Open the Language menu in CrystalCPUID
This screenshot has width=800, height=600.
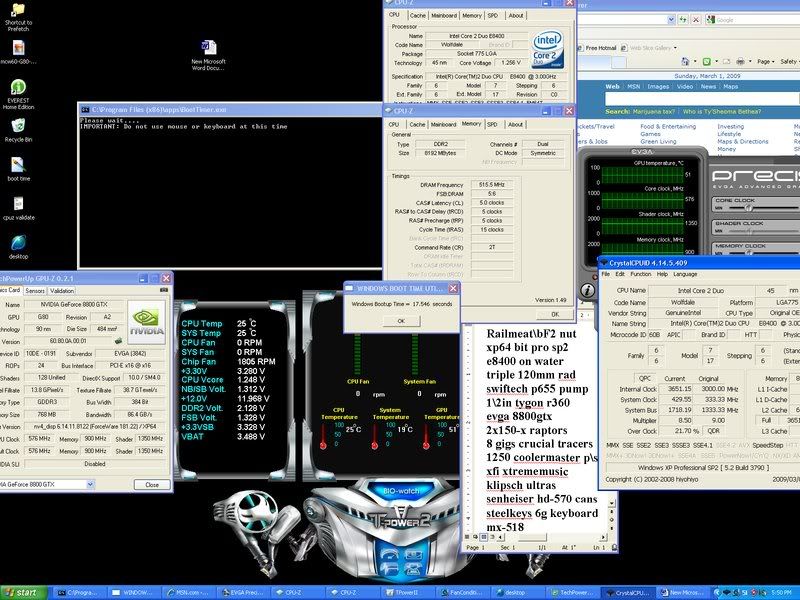(x=685, y=274)
